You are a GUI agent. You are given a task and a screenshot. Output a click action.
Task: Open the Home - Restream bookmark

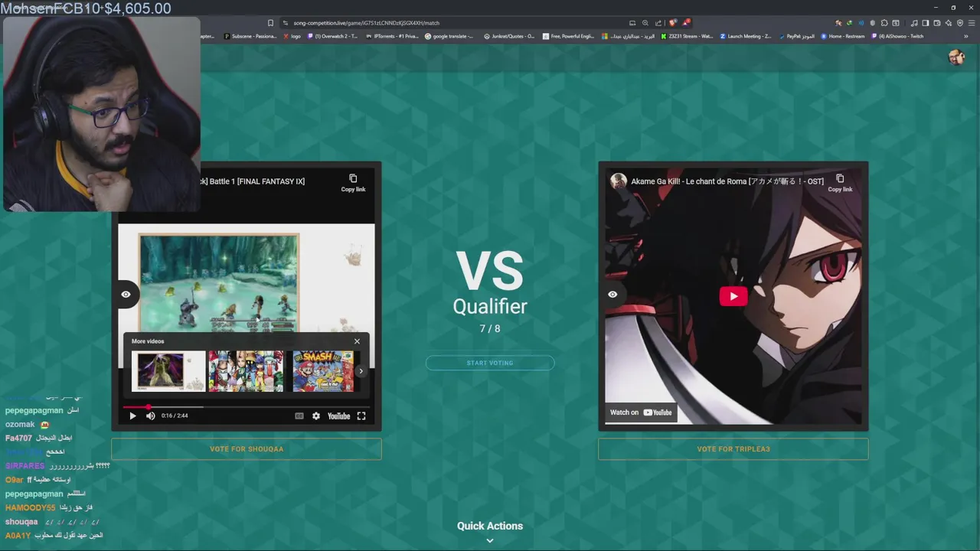(842, 36)
